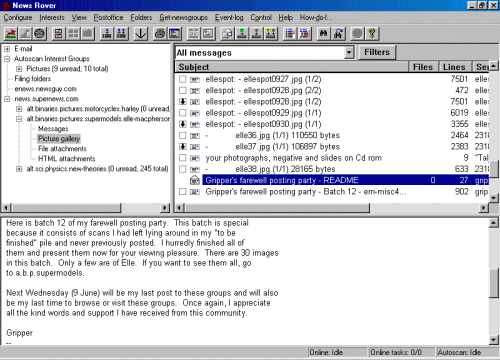The height and width of the screenshot is (360, 500).
Task: Toggle the download mark on elle37.jpg
Action: 182,147
